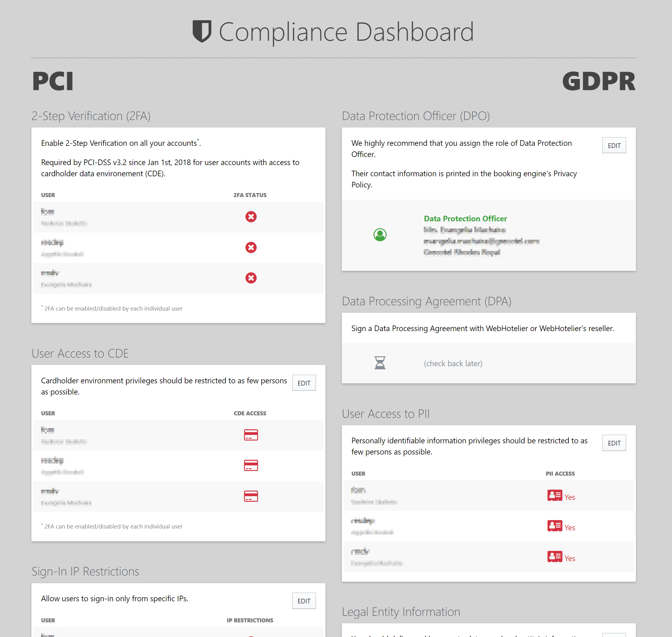Click EDIT button in User Access to PII

614,442
